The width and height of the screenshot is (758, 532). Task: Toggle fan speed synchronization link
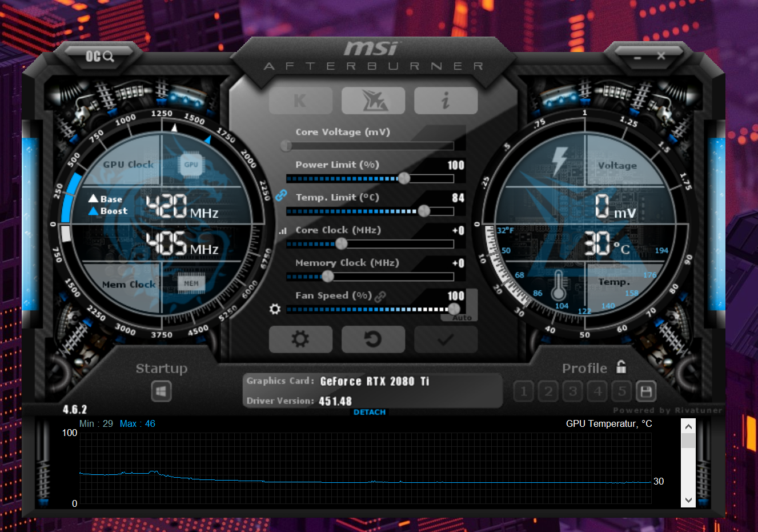coord(380,296)
